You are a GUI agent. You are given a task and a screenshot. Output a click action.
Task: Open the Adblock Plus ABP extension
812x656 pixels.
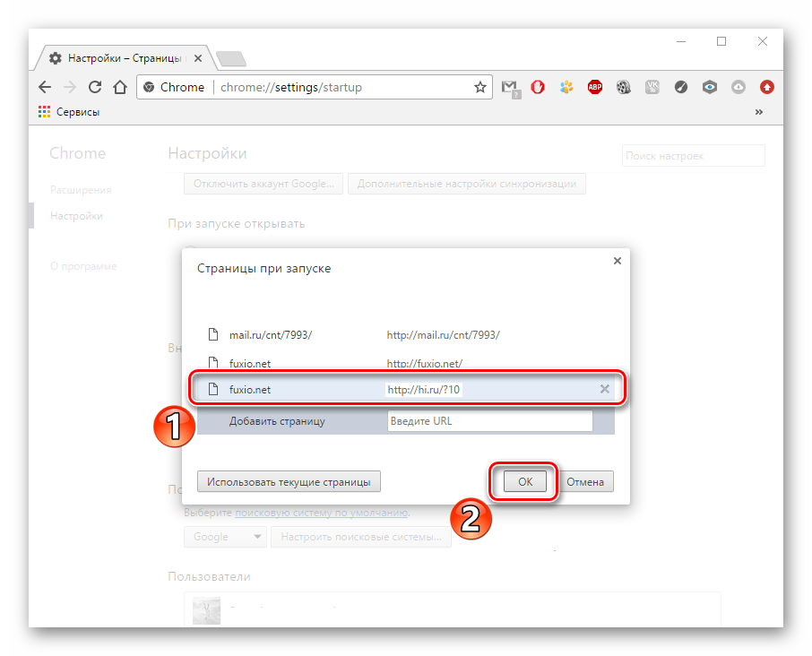595,87
